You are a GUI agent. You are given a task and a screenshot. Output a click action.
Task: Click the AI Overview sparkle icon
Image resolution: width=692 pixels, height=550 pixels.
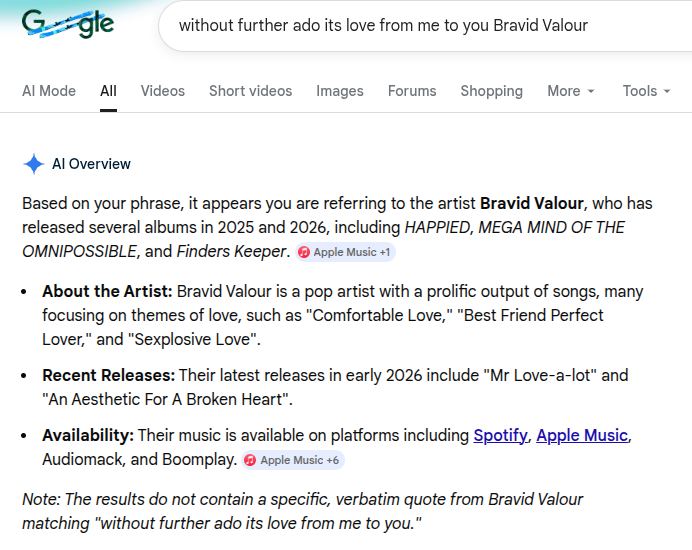click(34, 164)
